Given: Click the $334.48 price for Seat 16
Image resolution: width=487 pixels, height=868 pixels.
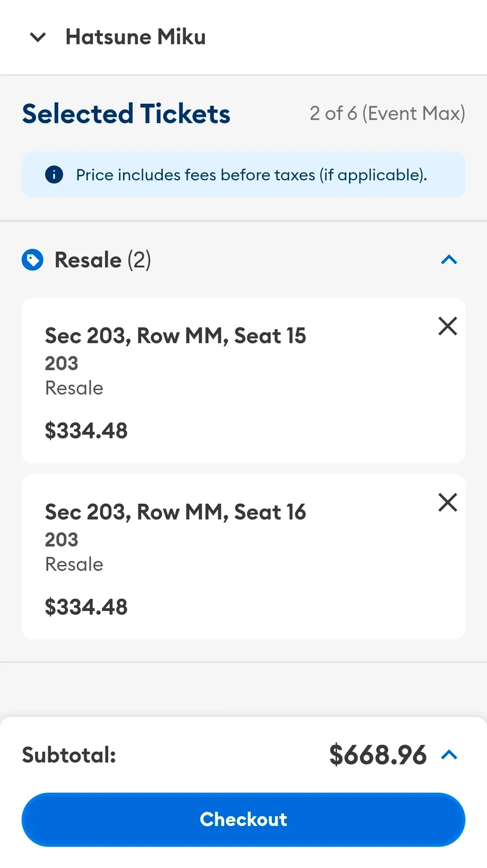Looking at the screenshot, I should [86, 607].
